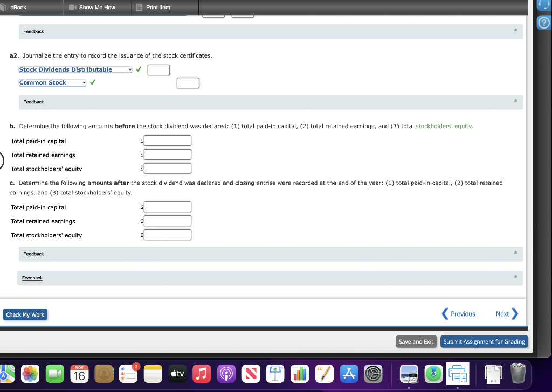The image size is (552, 392).
Task: Open the Podcasts app
Action: pyautogui.click(x=226, y=373)
